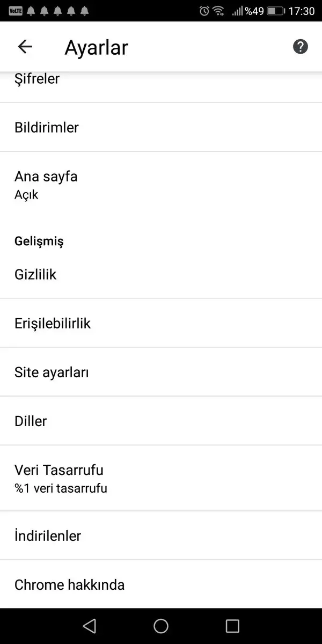Open Veri Tasarrufu settings

pos(59,478)
